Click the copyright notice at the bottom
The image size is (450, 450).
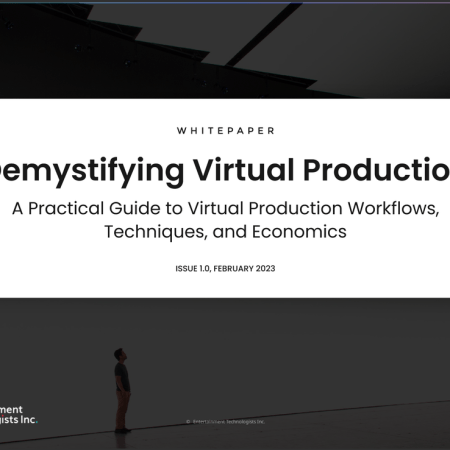[x=225, y=422]
